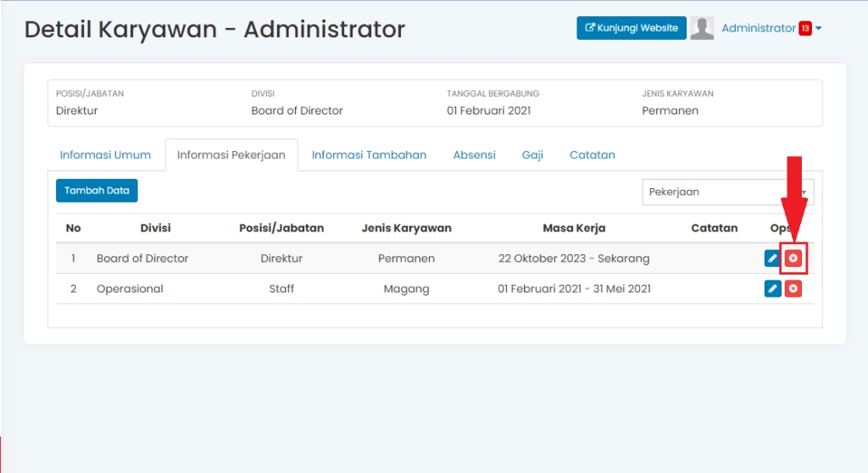Image resolution: width=868 pixels, height=473 pixels.
Task: Expand the Administrator user menu caret
Action: [x=819, y=29]
